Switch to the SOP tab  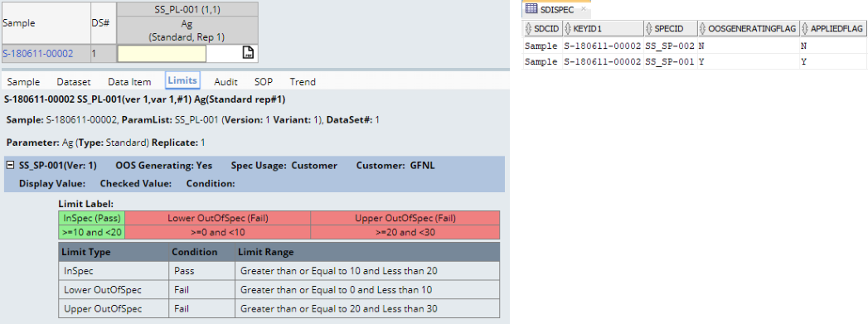pos(264,82)
